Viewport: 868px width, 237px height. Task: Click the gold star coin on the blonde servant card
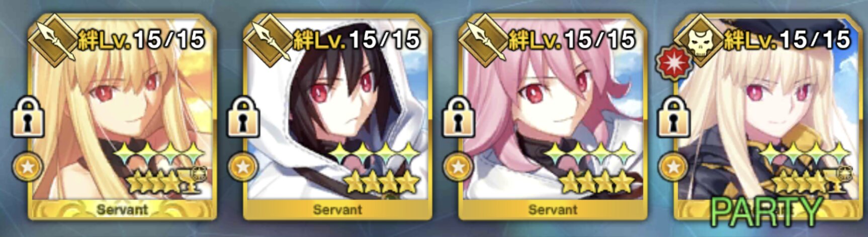(28, 168)
